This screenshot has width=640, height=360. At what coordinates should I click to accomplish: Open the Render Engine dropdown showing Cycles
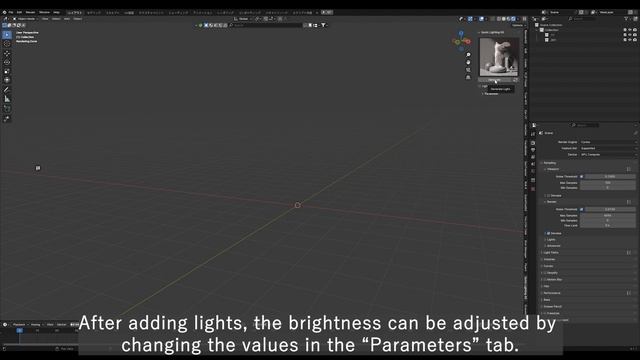[x=608, y=142]
